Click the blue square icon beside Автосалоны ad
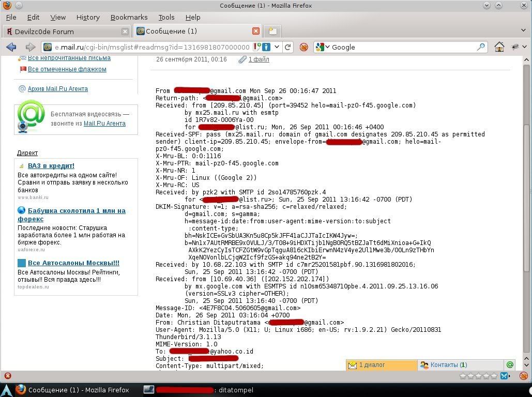532x397 pixels. [x=22, y=263]
